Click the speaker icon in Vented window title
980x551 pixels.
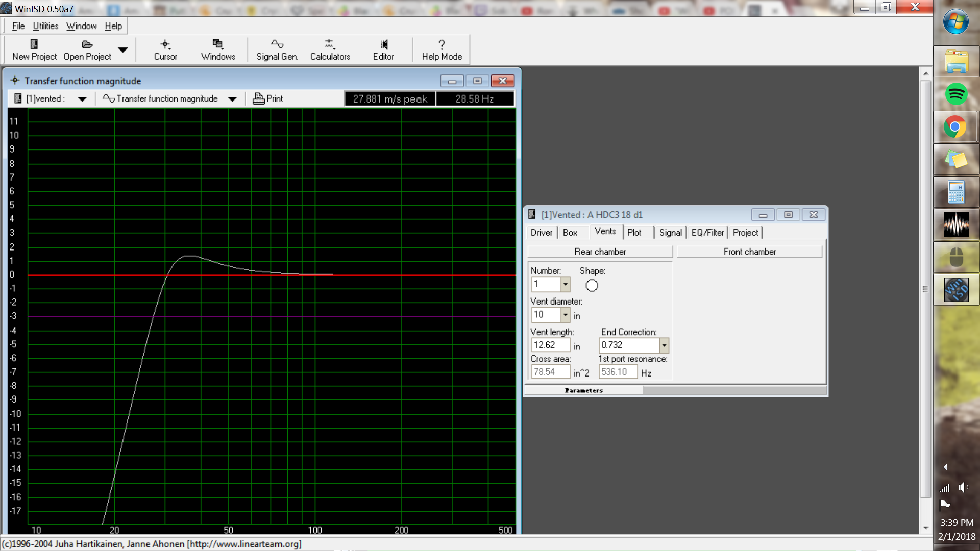tap(532, 214)
